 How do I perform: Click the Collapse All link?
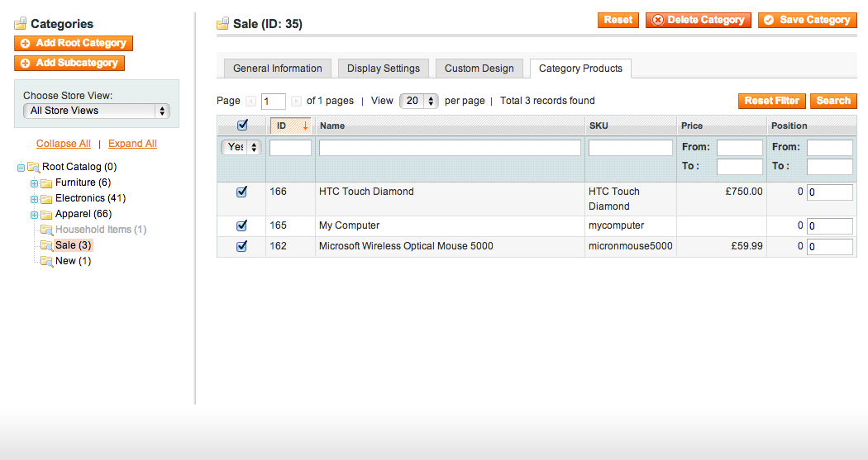click(63, 144)
